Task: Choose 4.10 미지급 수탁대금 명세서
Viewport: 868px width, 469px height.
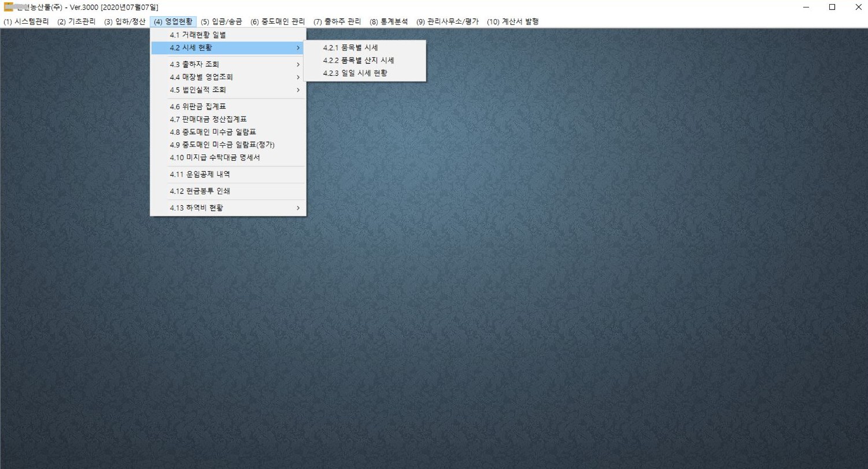Action: [x=215, y=157]
